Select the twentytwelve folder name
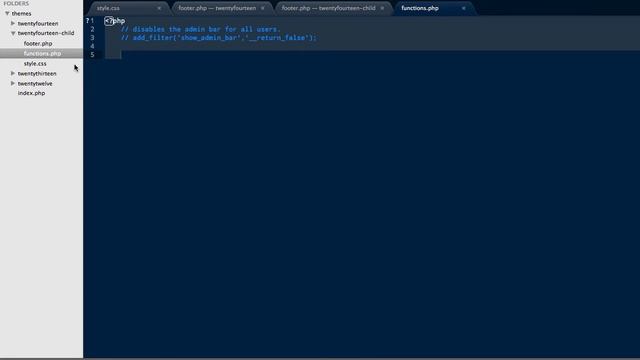This screenshot has height=360, width=640. click(x=35, y=83)
